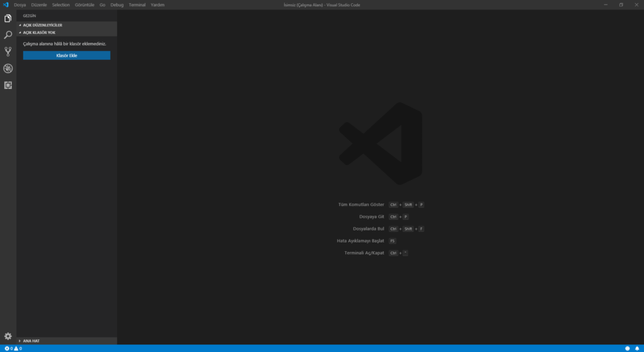The height and width of the screenshot is (352, 644).
Task: Open the Debug view icon
Action: tap(8, 68)
